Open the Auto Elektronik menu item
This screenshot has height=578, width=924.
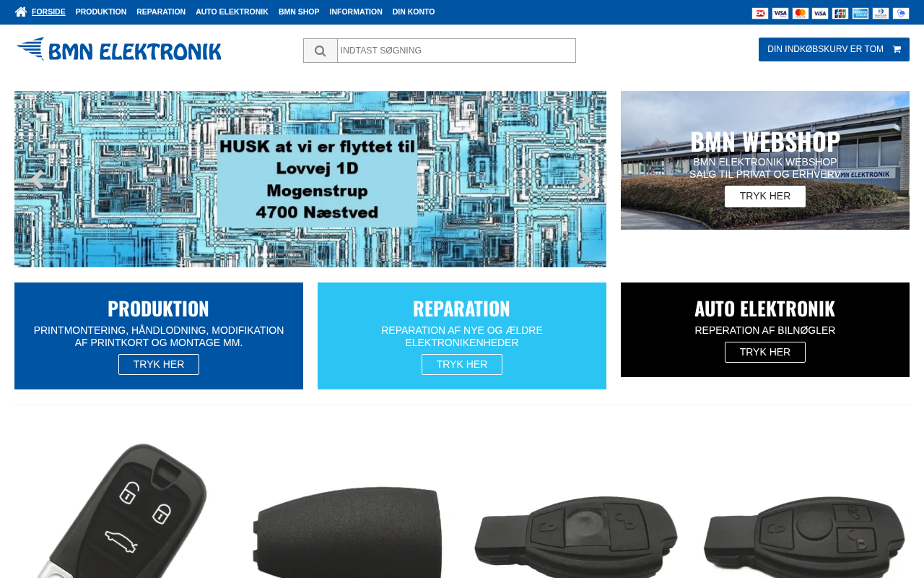(232, 12)
